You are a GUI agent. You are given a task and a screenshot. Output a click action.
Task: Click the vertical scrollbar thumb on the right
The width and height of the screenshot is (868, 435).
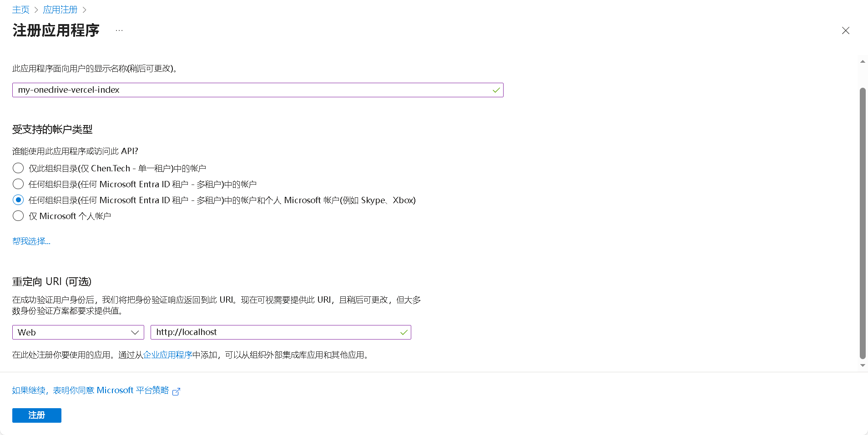click(862, 223)
